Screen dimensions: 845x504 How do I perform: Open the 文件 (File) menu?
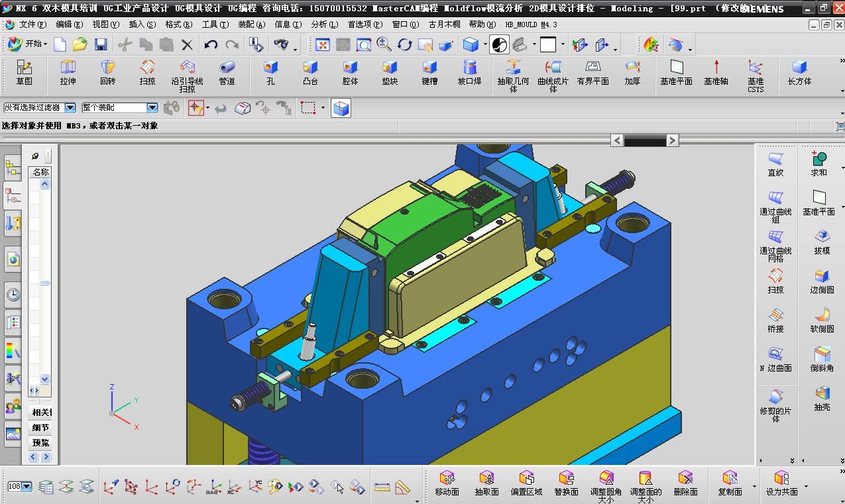click(32, 25)
